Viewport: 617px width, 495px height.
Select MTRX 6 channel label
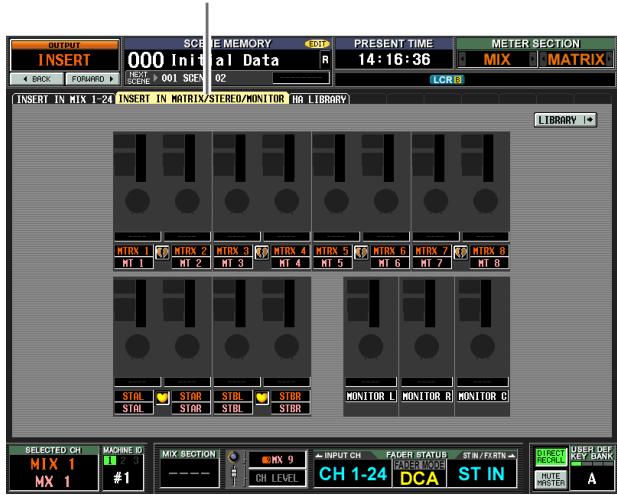(x=390, y=251)
